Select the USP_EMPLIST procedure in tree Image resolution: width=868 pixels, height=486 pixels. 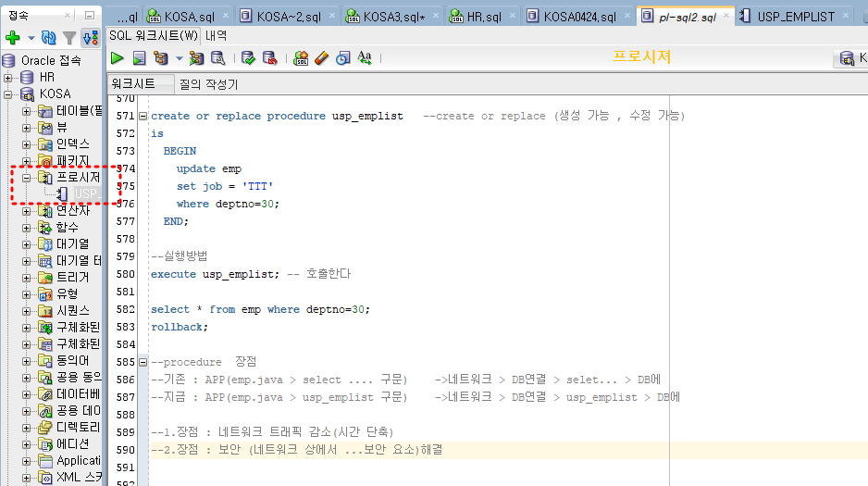87,193
